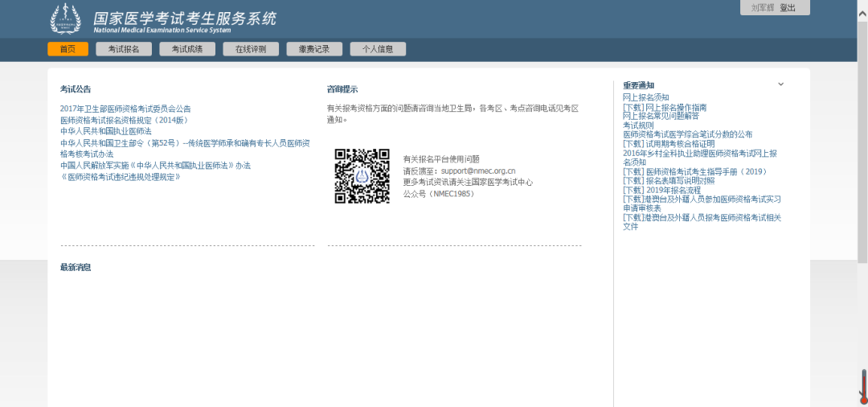
Task: Open the 2017年卫生部医师资格考试委员会公告 link
Action: click(x=125, y=109)
